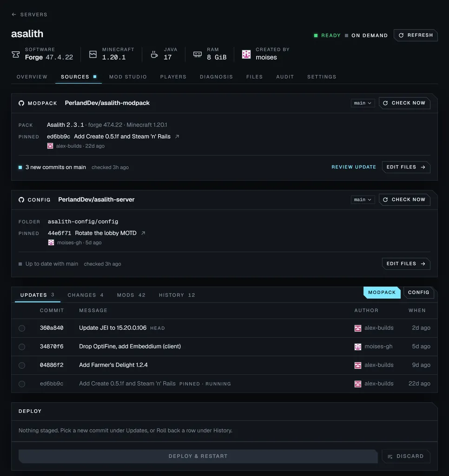Open the Overview tab
449x476 pixels.
32,77
